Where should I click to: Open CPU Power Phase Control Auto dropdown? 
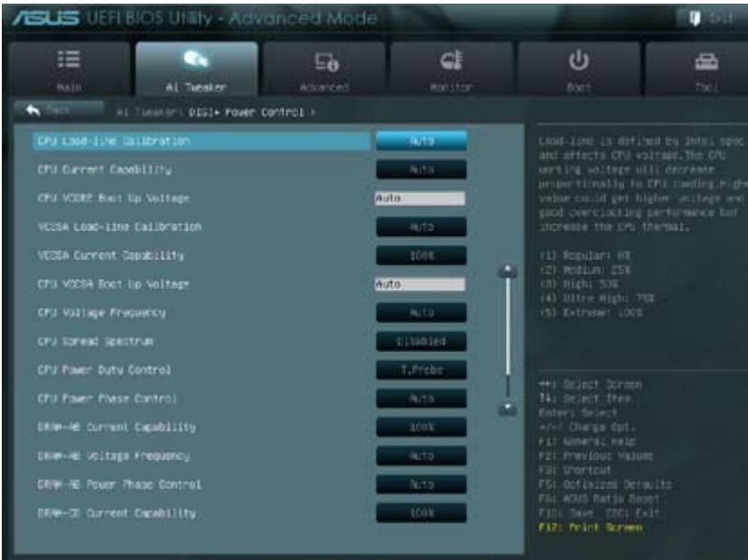coord(421,398)
